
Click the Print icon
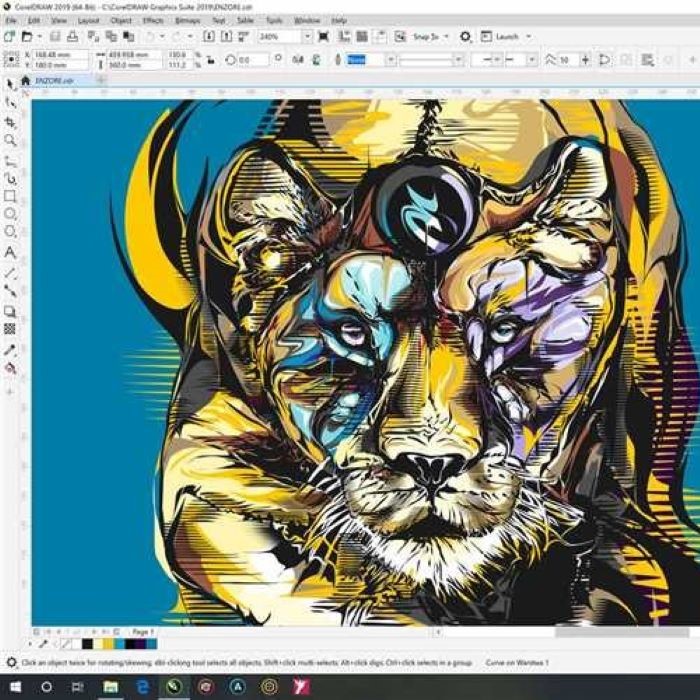tap(72, 37)
